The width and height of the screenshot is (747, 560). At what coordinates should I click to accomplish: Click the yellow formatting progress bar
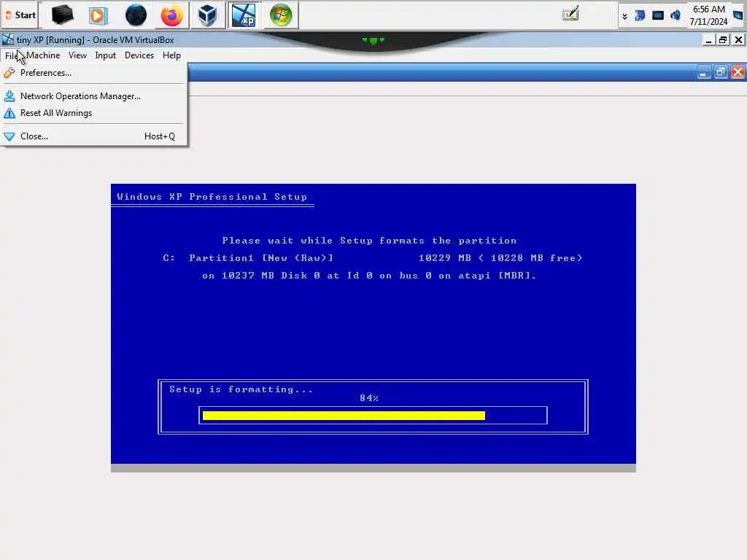[344, 416]
